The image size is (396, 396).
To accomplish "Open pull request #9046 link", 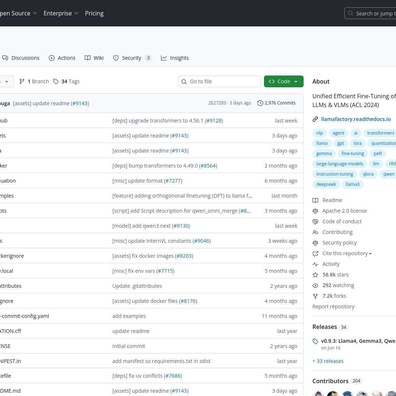I will (x=202, y=241).
